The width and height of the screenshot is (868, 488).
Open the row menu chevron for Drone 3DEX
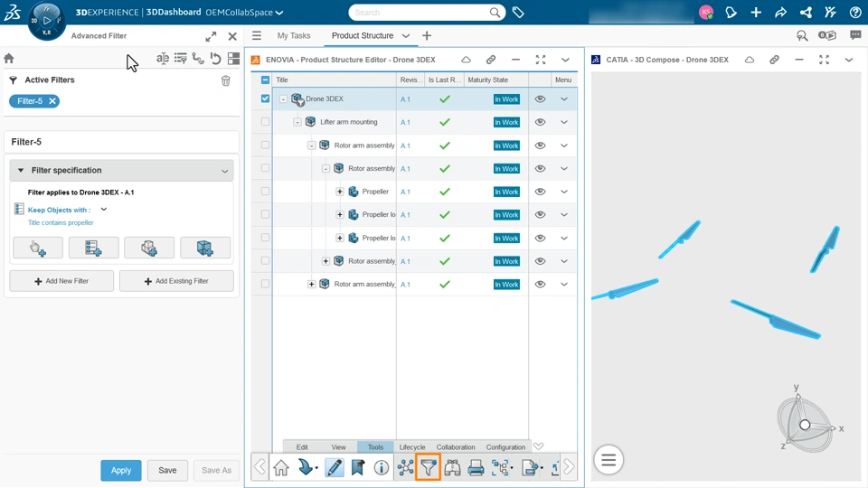564,99
